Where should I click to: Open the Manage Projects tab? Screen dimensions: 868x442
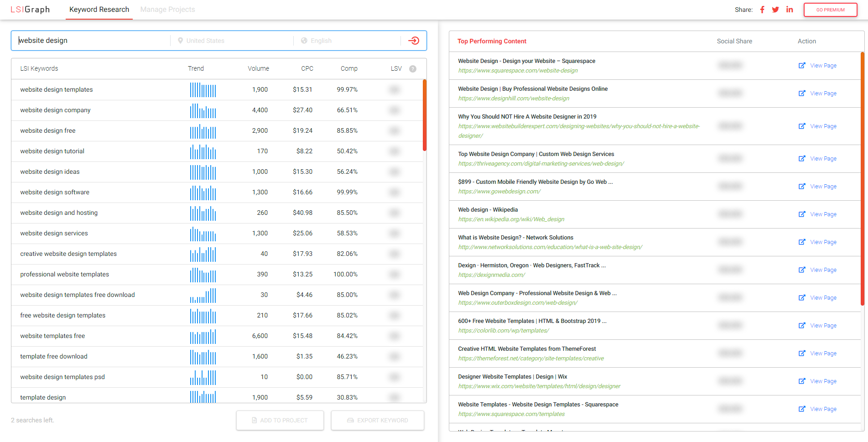(167, 10)
